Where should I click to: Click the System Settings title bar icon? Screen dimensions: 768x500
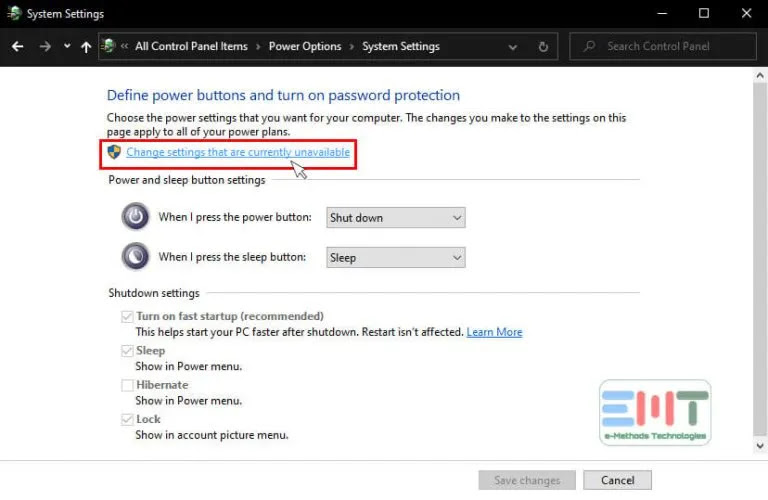14,13
